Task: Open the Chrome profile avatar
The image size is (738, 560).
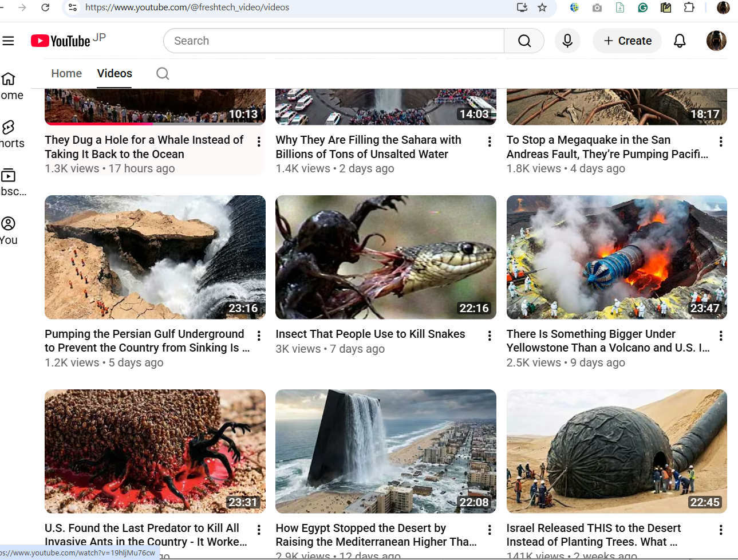Action: (723, 7)
